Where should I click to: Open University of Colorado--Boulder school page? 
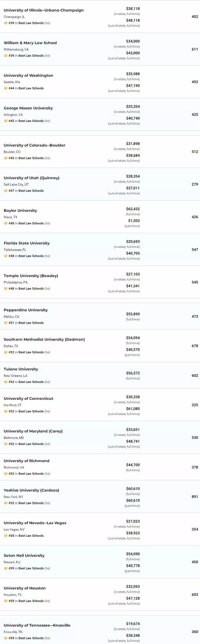point(35,145)
